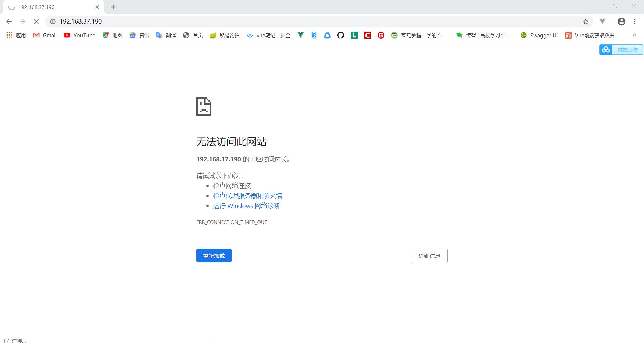This screenshot has width=644, height=345.
Task: Open the 熊猫约拍 bookmark
Action: (x=225, y=35)
